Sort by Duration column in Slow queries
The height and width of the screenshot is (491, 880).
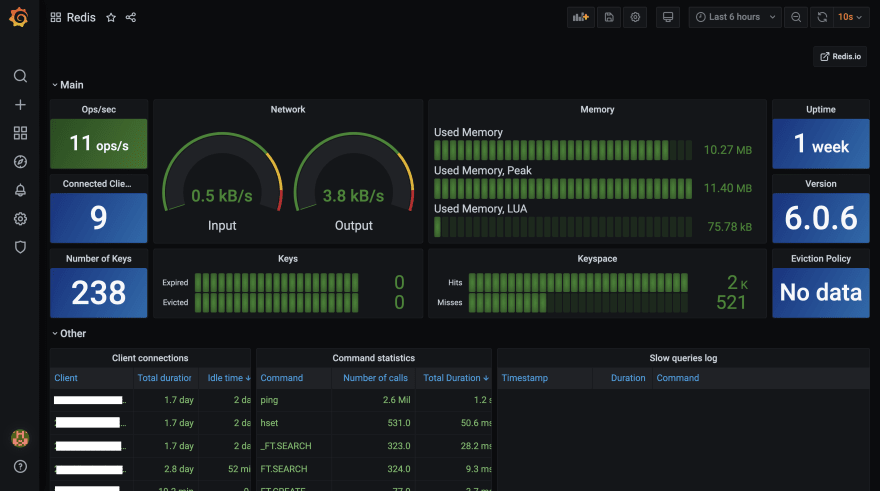click(628, 378)
